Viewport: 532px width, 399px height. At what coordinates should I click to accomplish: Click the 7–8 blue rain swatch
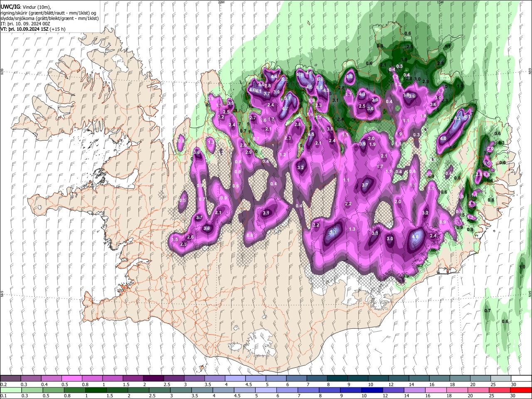pyautogui.click(x=308, y=390)
